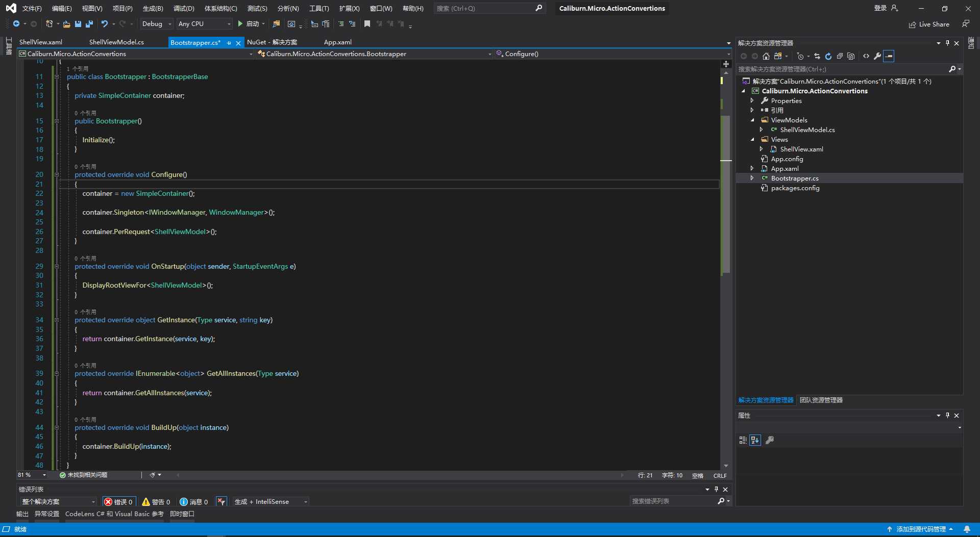Click Add to Source Control in status bar

point(920,529)
